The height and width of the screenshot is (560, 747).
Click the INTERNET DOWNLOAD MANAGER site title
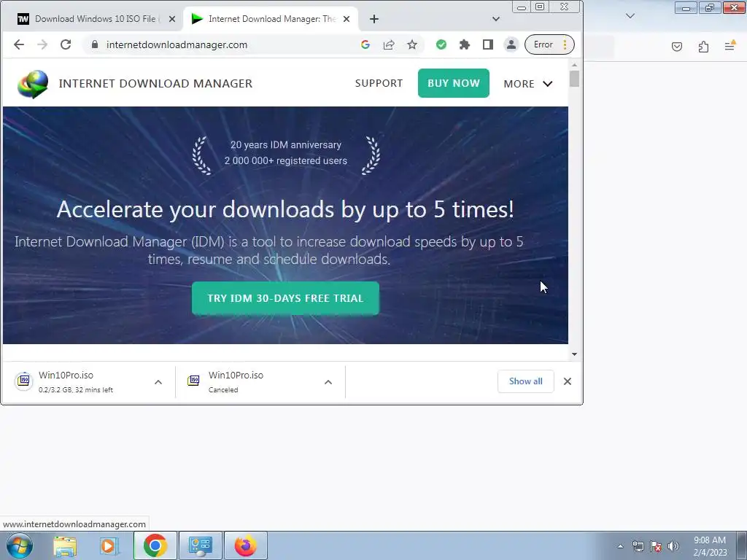tap(155, 83)
